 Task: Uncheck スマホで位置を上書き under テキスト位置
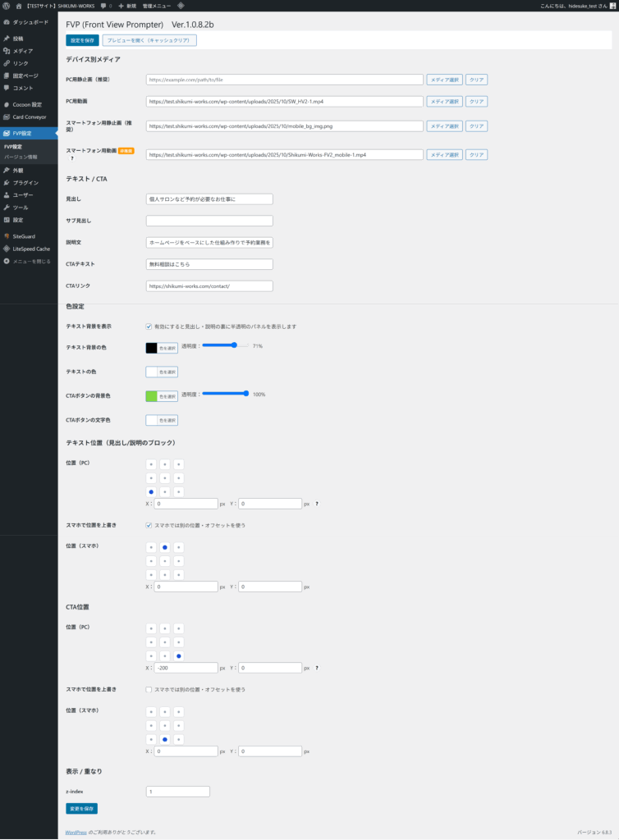coord(149,525)
